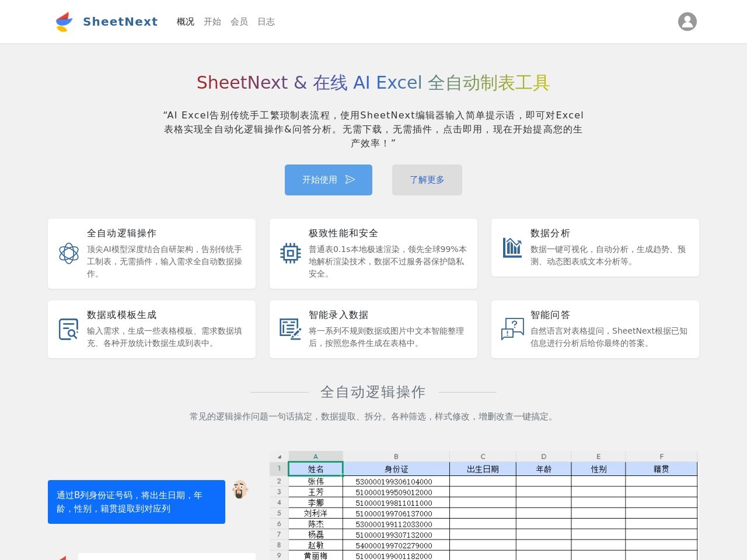747x560 pixels.
Task: Click the atom icon for 全自动逻辑操作
Action: 69,253
